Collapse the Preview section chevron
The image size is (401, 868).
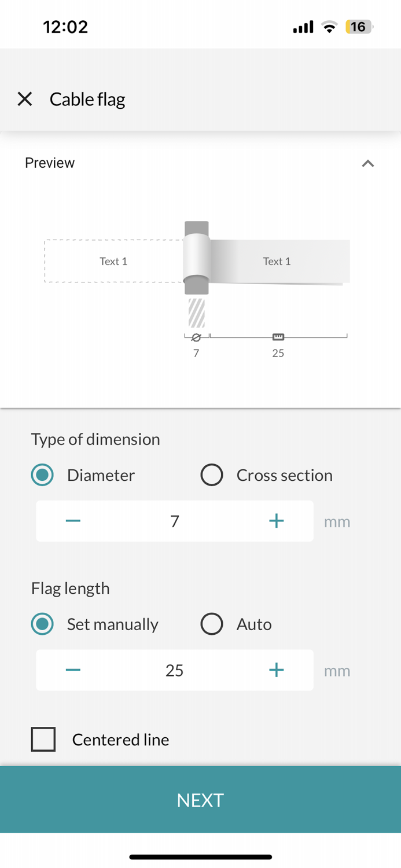[x=367, y=164]
